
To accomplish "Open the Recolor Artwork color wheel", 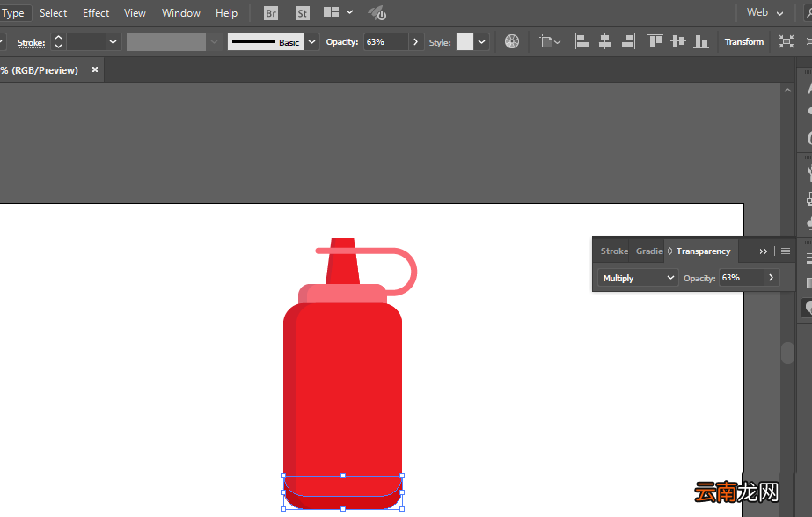I will [x=512, y=41].
